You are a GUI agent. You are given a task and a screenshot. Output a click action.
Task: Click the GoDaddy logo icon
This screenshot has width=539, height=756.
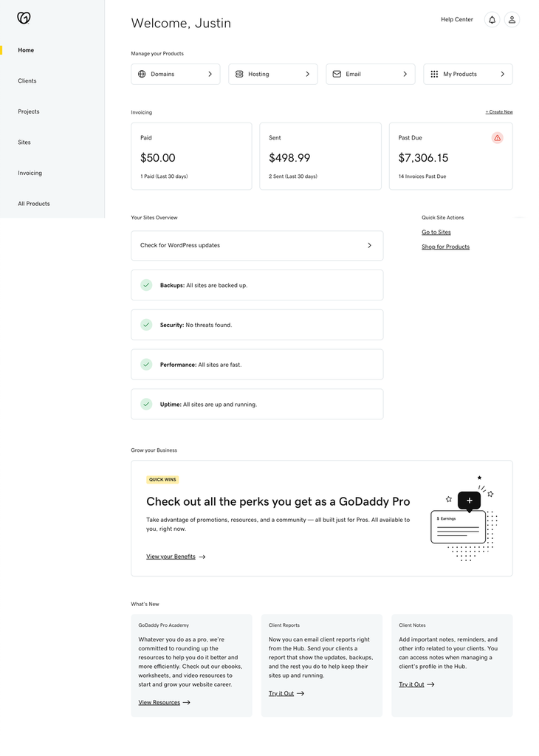tap(24, 18)
